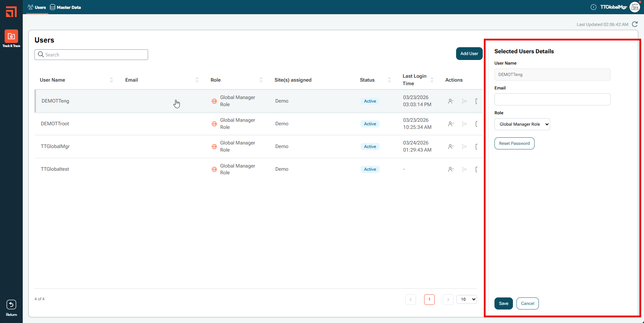Image resolution: width=644 pixels, height=323 pixels.
Task: Refresh the Last Updated timestamp
Action: coord(635,24)
